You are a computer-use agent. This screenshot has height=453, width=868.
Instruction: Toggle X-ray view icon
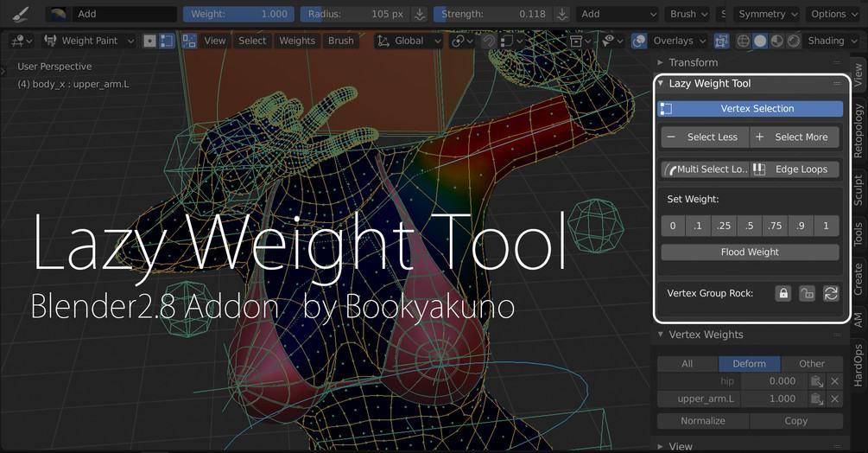tap(721, 41)
